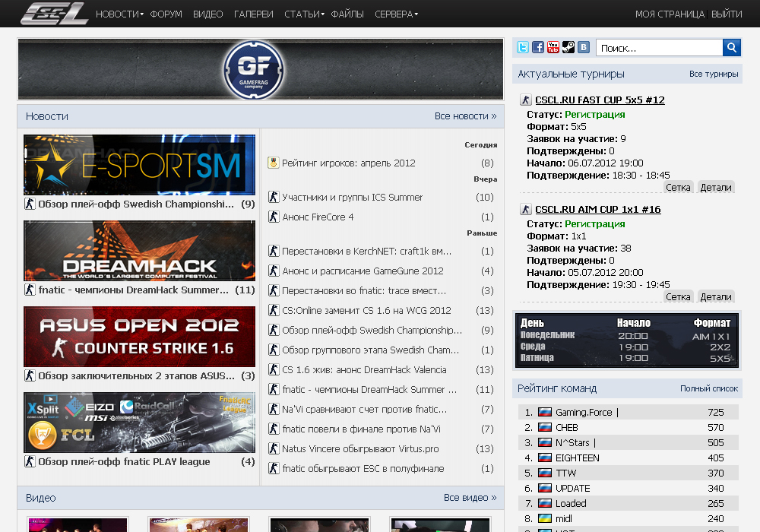Click ВЫЙТИ to log out
The width and height of the screenshot is (760, 532).
(727, 14)
